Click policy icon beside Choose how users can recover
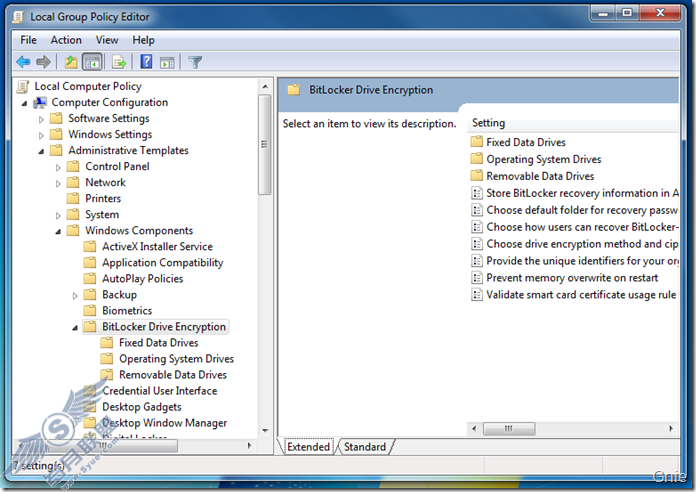This screenshot has height=492, width=696. click(x=477, y=227)
